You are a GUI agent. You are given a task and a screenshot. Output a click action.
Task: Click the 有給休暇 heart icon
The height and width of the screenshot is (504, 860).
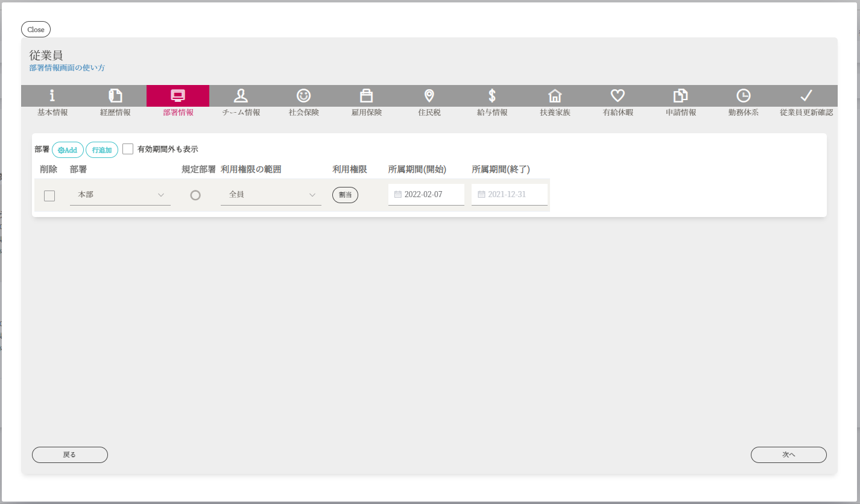coord(618,95)
